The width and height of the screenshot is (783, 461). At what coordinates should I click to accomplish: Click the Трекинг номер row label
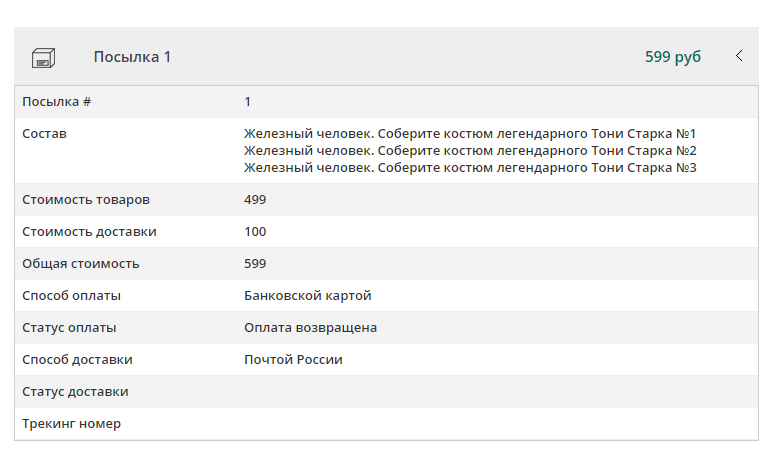[x=71, y=424]
